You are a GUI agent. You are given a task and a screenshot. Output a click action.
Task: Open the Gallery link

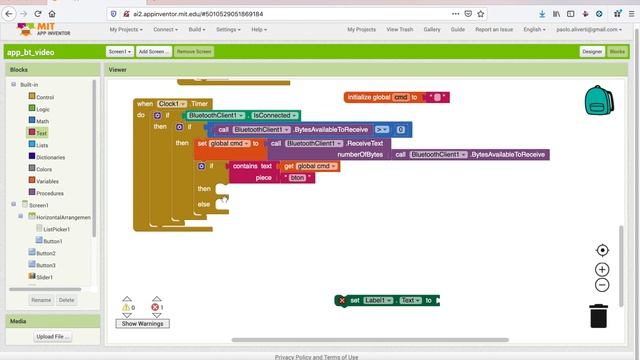tap(432, 29)
